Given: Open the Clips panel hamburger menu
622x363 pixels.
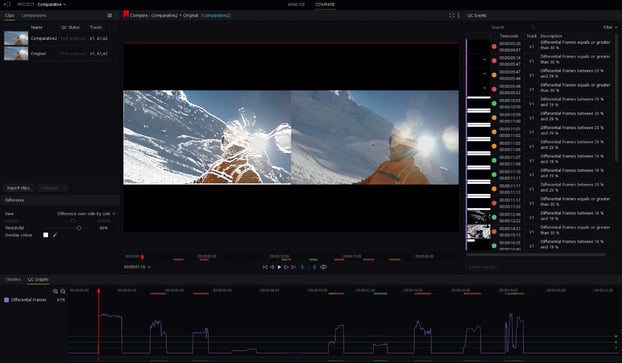Looking at the screenshot, I should (x=109, y=15).
